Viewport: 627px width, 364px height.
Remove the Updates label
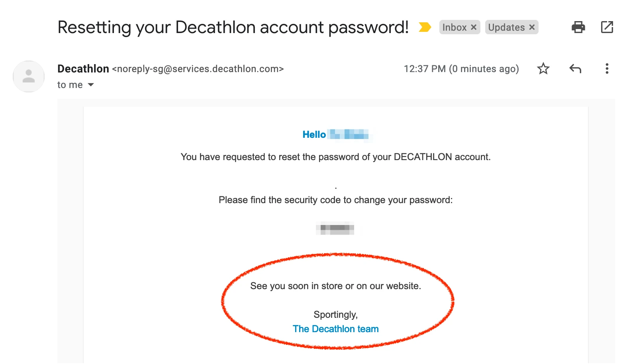click(x=532, y=27)
